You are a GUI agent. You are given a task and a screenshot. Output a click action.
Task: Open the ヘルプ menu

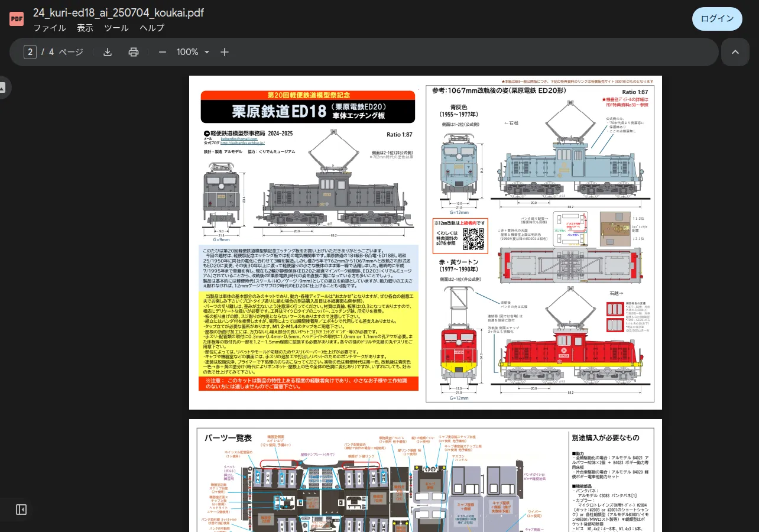[152, 28]
